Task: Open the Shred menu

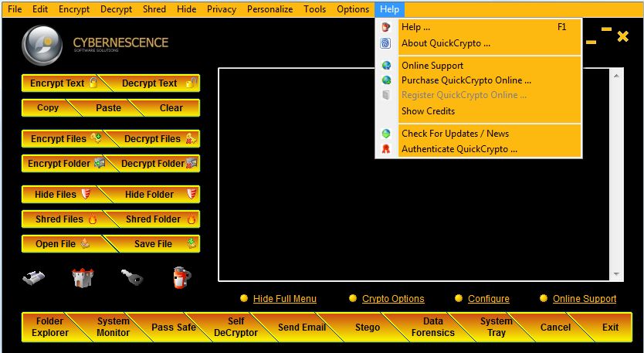Action: point(154,9)
